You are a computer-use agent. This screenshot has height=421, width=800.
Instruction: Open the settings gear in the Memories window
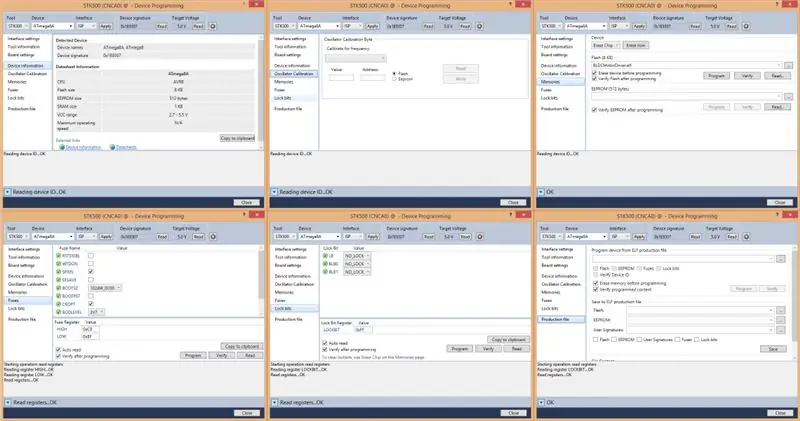[x=746, y=26]
